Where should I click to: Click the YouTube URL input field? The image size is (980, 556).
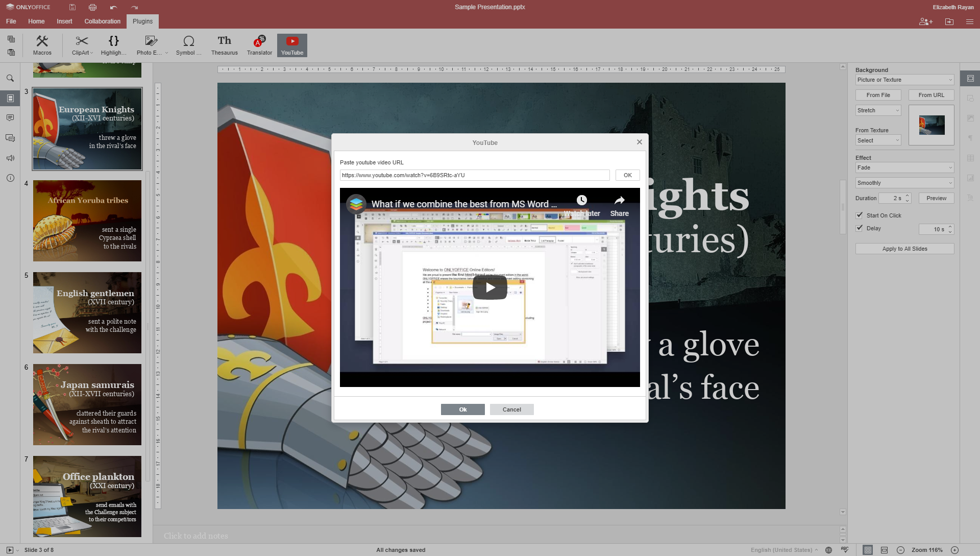click(475, 175)
